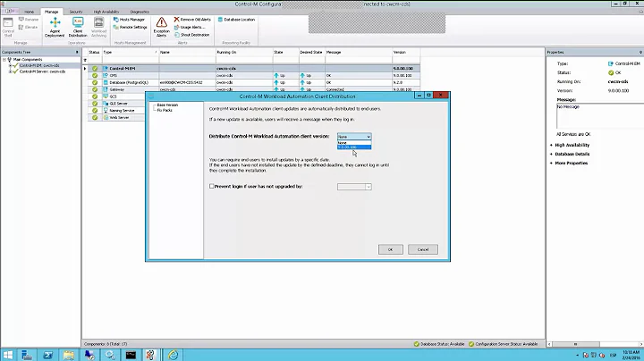644x361 pixels.
Task: Expand the Control-M/EM grid row arrow
Action: [85, 69]
